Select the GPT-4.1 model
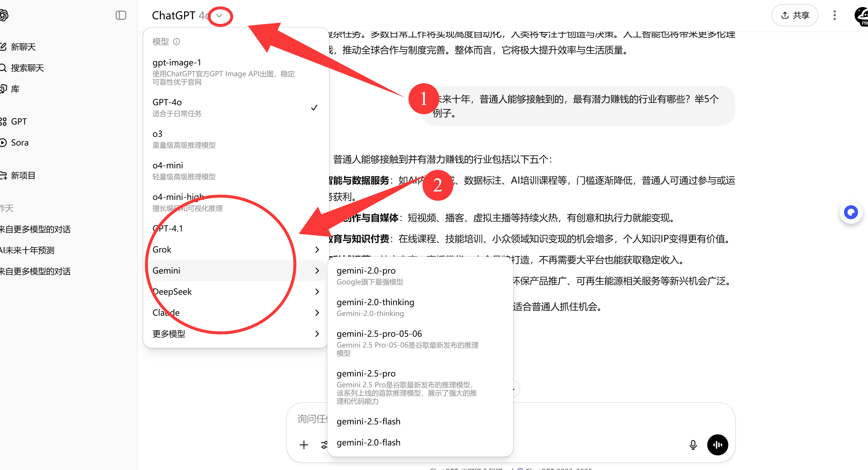 click(235, 229)
